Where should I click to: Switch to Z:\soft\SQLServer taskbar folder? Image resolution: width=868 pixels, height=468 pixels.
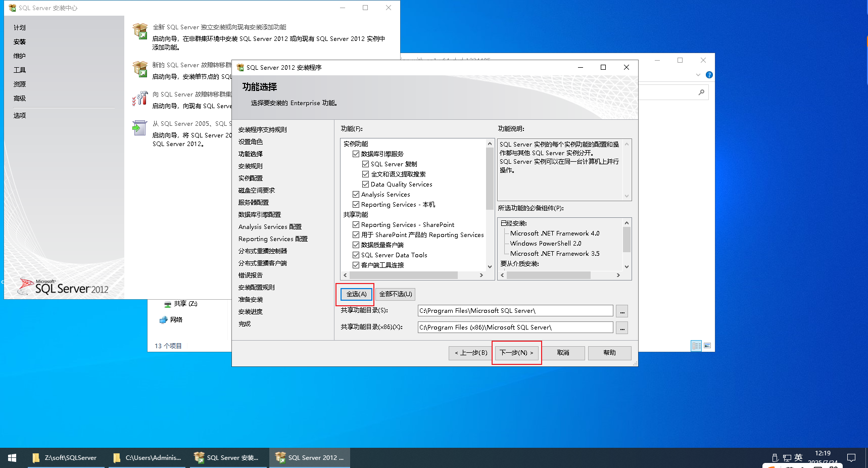pos(66,458)
